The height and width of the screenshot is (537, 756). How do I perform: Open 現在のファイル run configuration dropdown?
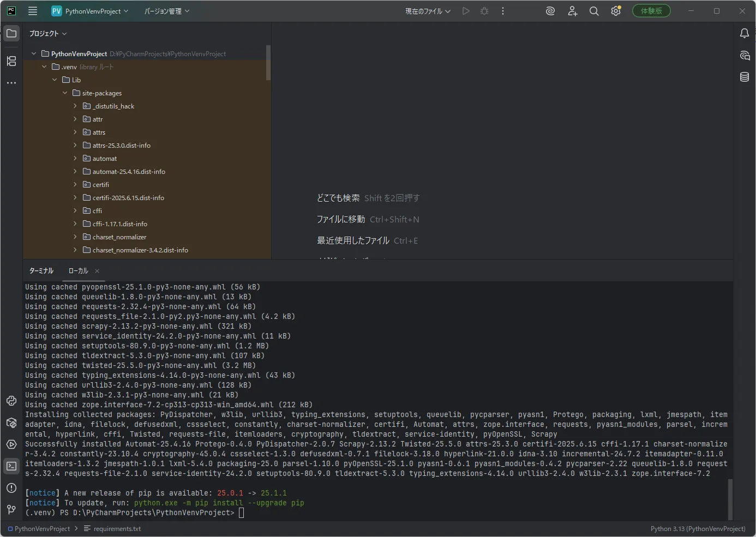click(x=428, y=11)
